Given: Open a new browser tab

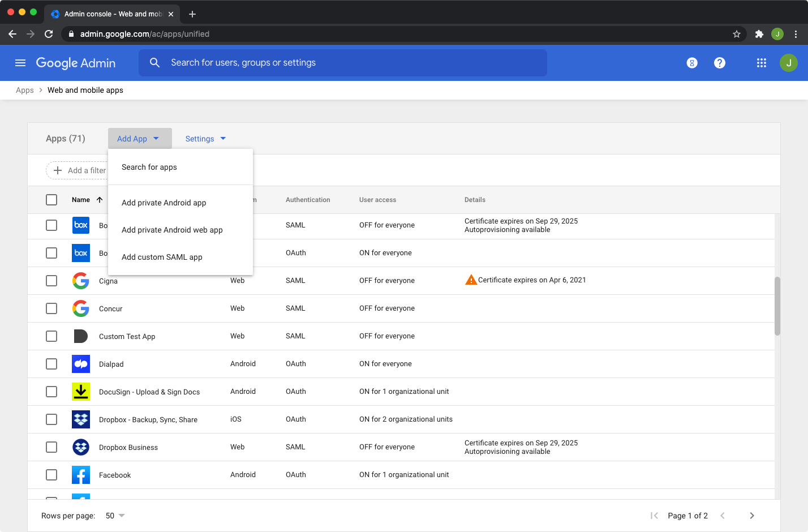Looking at the screenshot, I should 192,14.
